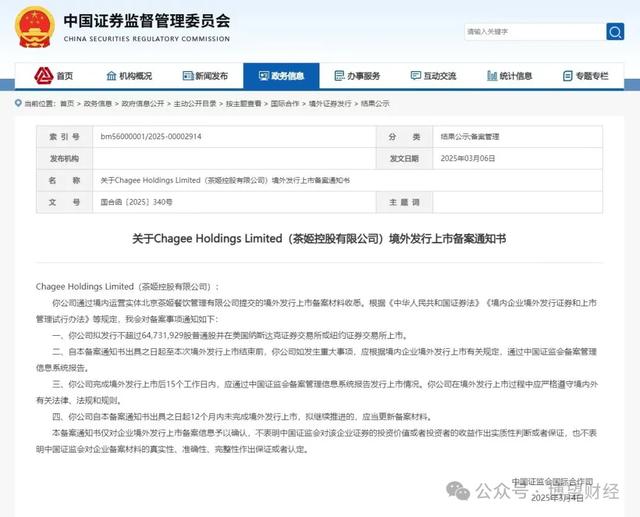640x517 pixels.
Task: Click the 首页 home icon in navigation
Action: 42,76
